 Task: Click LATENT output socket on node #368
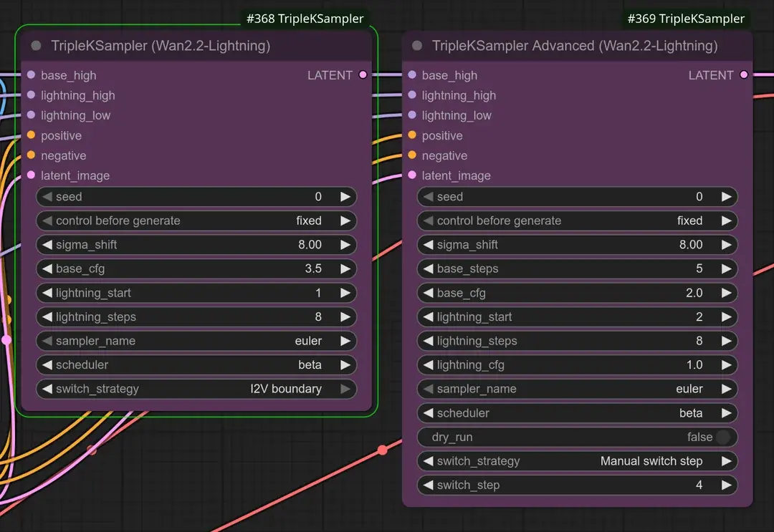[x=363, y=75]
